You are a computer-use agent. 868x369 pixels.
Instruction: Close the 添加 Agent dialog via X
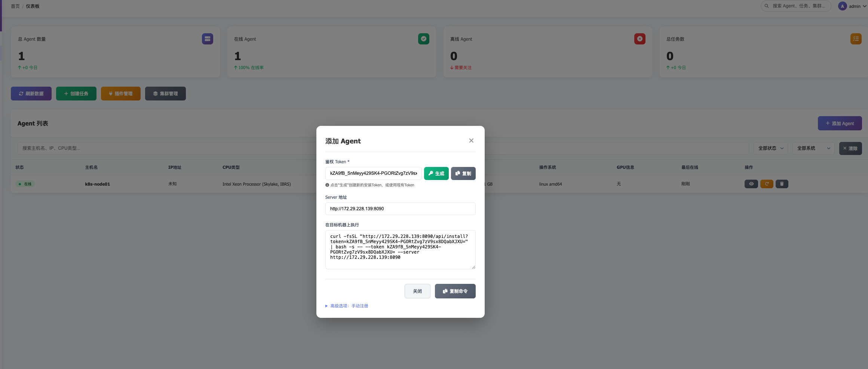click(471, 140)
